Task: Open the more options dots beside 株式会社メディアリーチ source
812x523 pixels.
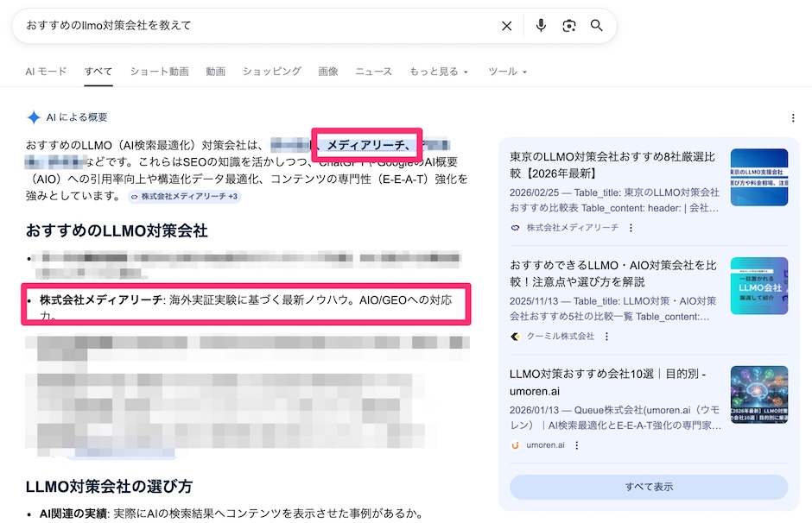Action: (x=631, y=228)
